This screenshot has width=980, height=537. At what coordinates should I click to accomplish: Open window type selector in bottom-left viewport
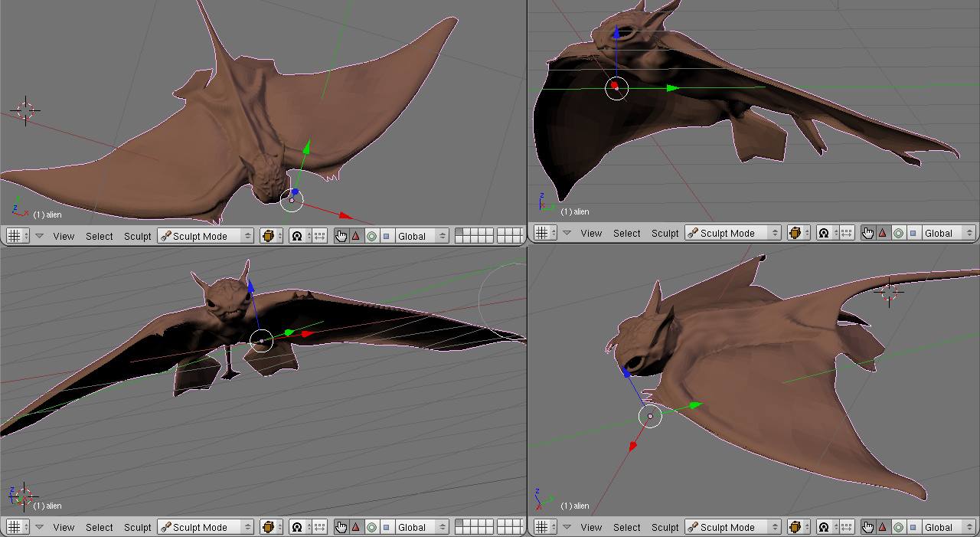(x=17, y=527)
